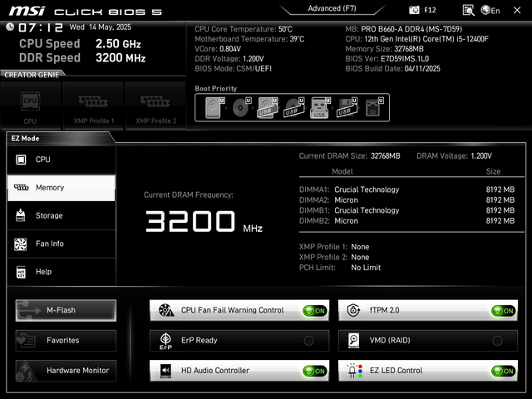Select the CPU Creator Genie tile
The image size is (532, 399).
(30, 106)
